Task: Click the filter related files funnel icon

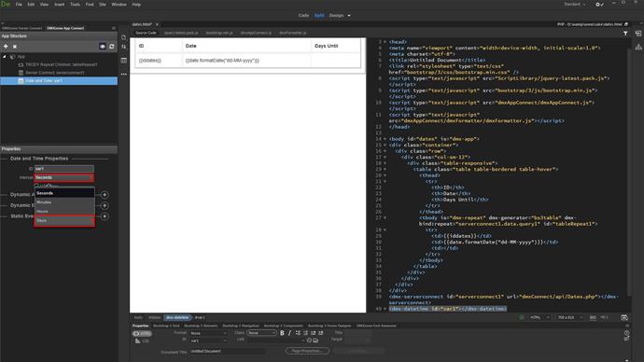Action: click(x=625, y=34)
